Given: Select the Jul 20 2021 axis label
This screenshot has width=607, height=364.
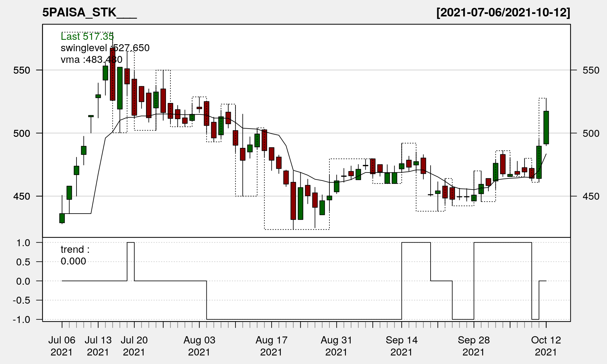Looking at the screenshot, I should pyautogui.click(x=134, y=346).
